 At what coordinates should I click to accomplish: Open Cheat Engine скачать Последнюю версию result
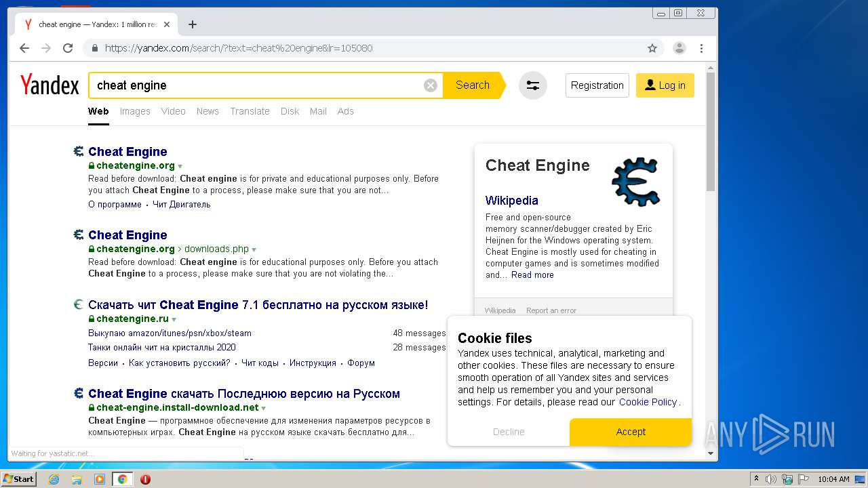click(244, 393)
